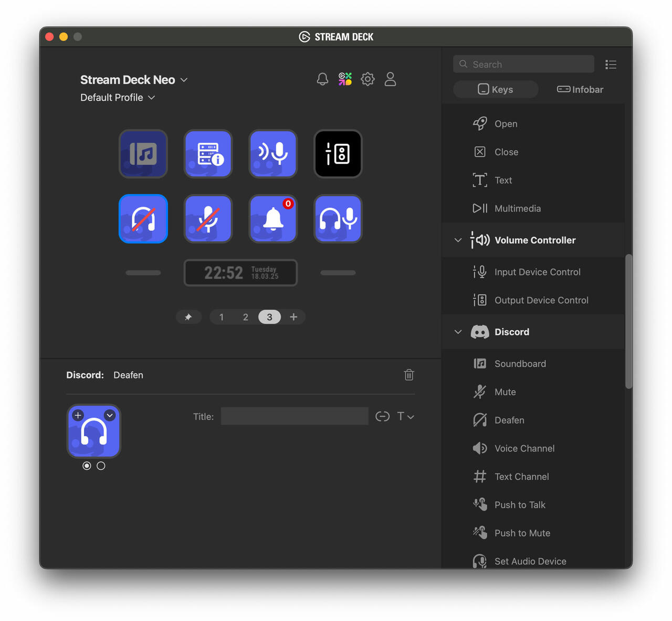672x621 pixels.
Task: Open preferences with the gear icon
Action: click(367, 79)
